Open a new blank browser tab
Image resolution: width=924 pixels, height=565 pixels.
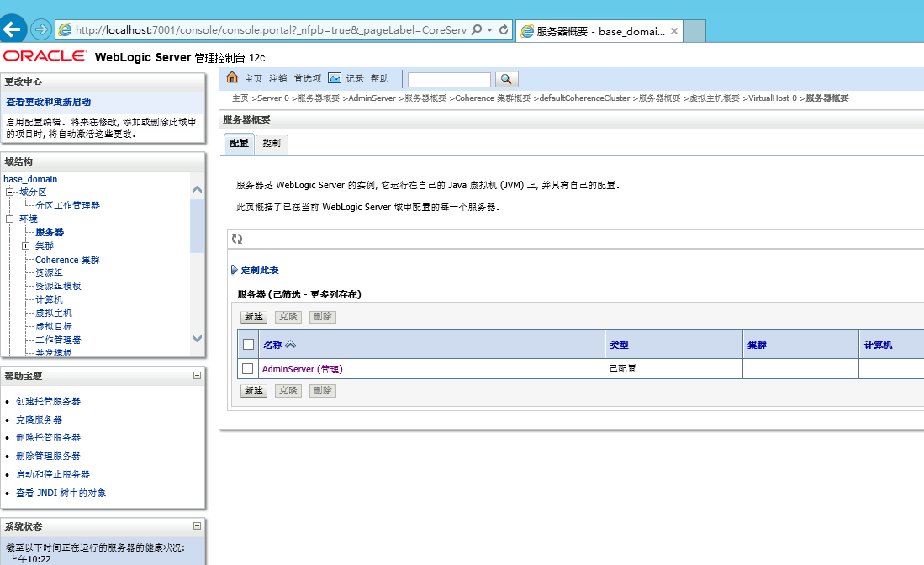[694, 30]
